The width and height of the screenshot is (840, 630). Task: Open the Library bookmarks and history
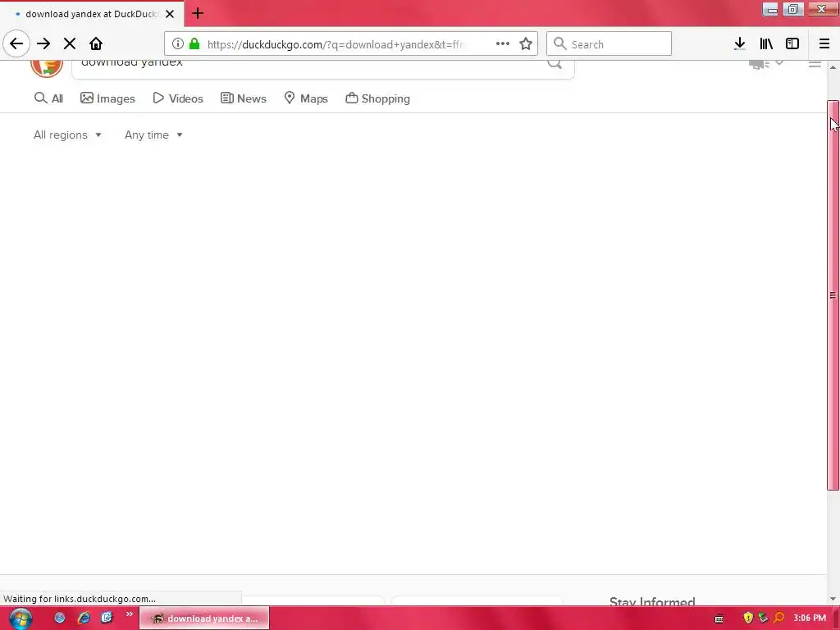pyautogui.click(x=766, y=44)
